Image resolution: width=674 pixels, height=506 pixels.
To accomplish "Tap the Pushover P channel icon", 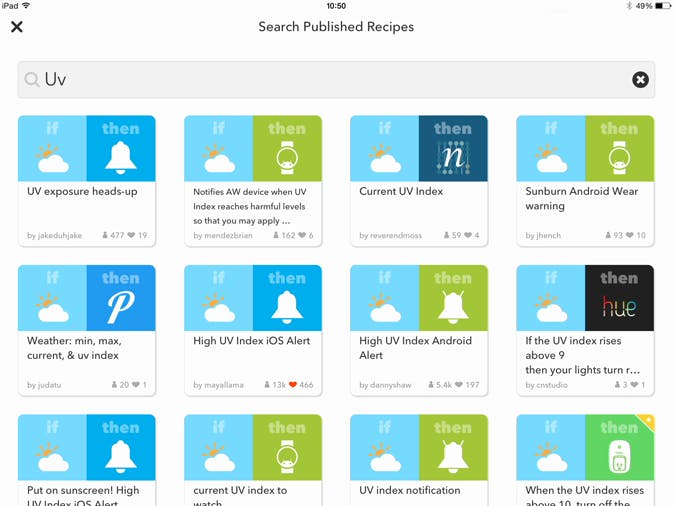I will (x=121, y=307).
